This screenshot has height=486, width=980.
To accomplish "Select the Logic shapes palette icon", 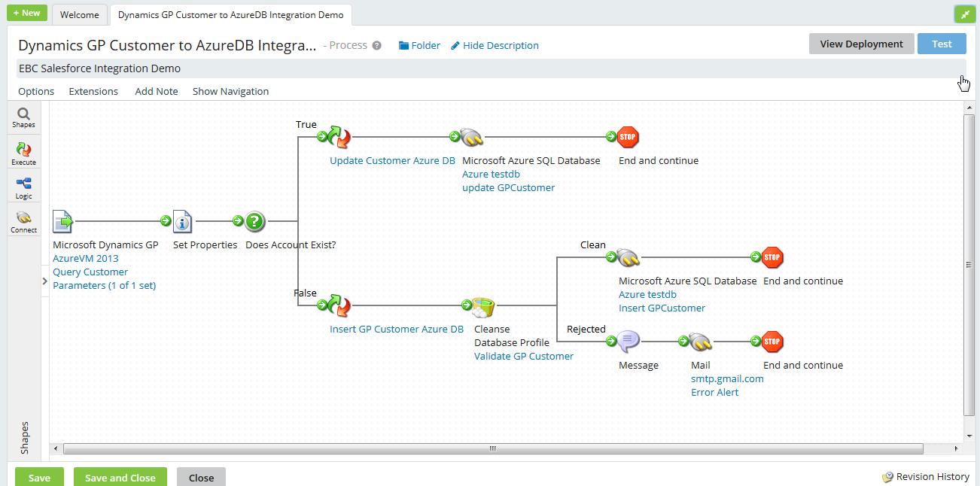I will pyautogui.click(x=23, y=187).
